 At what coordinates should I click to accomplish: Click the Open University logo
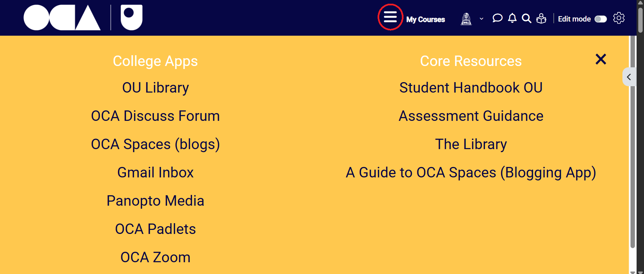(131, 17)
